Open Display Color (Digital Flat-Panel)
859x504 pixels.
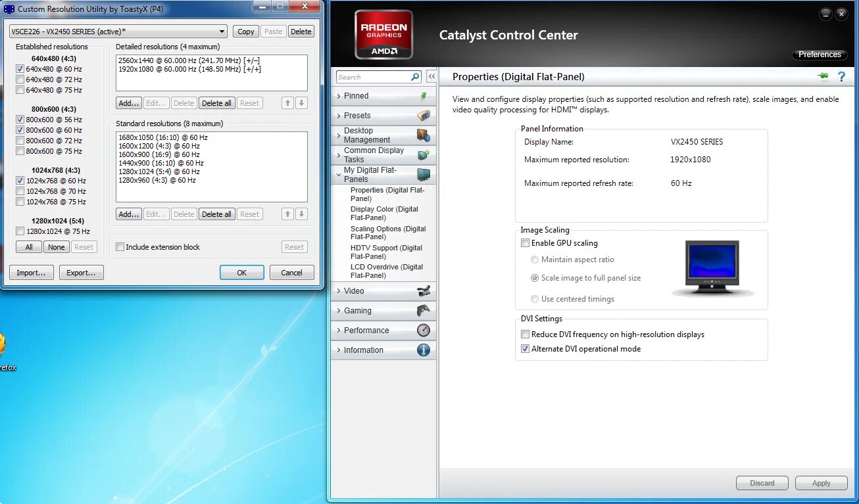pyautogui.click(x=385, y=213)
